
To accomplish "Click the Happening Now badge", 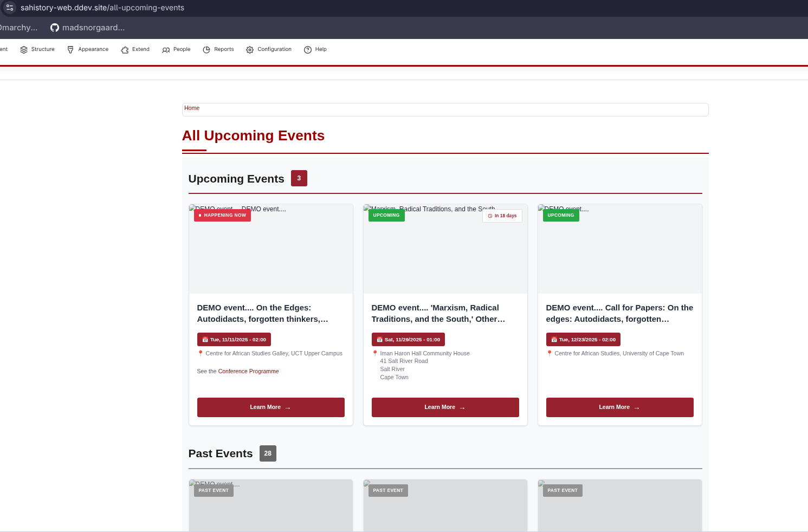I will point(222,216).
